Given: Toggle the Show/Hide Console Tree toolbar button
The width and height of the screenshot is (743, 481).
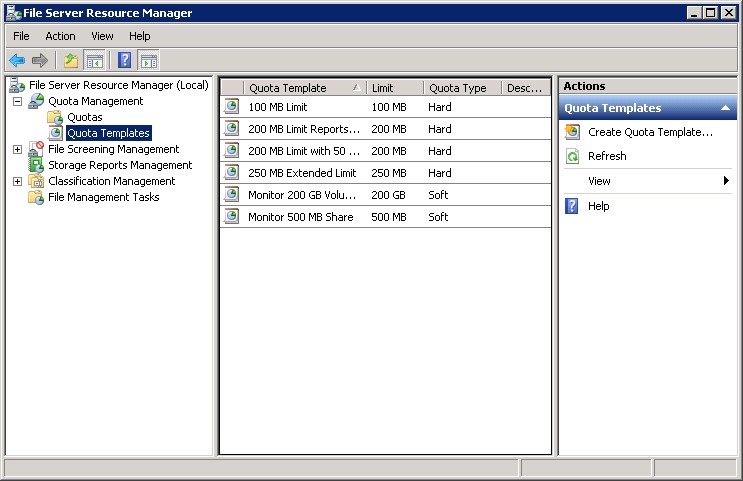Looking at the screenshot, I should (x=95, y=61).
